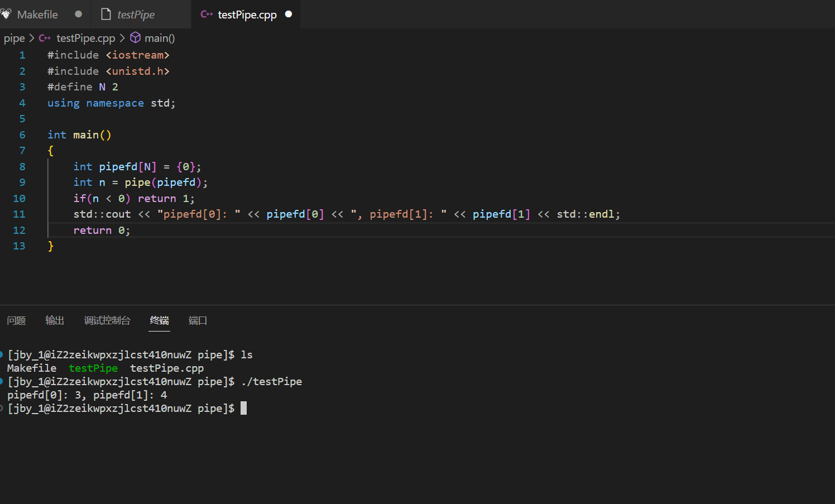Open the testPipe.cpp breadcrumb dropdown

pyautogui.click(x=85, y=38)
